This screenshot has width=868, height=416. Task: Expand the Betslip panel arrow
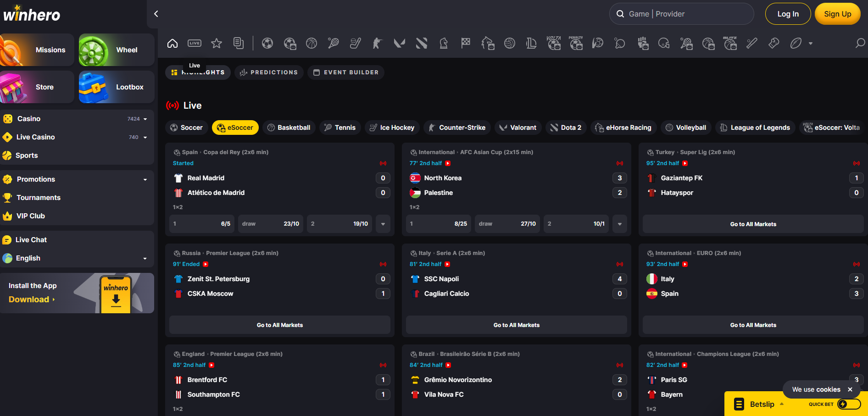(x=782, y=404)
